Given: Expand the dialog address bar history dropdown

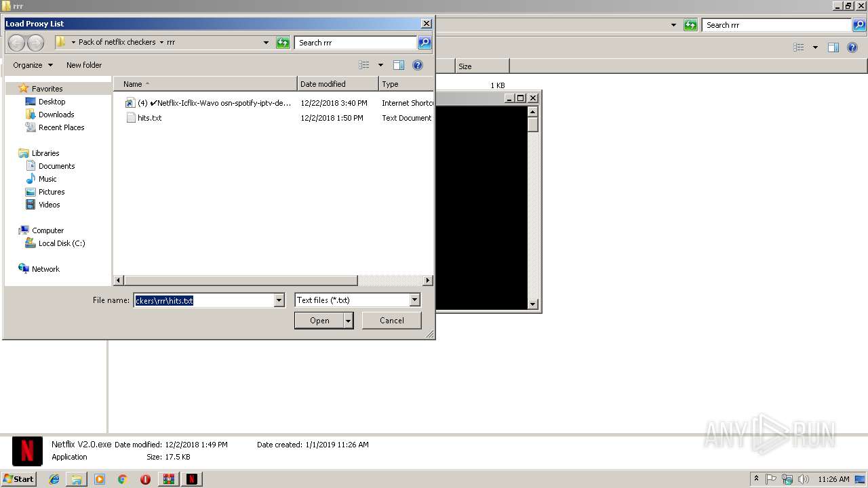Looking at the screenshot, I should click(x=266, y=43).
